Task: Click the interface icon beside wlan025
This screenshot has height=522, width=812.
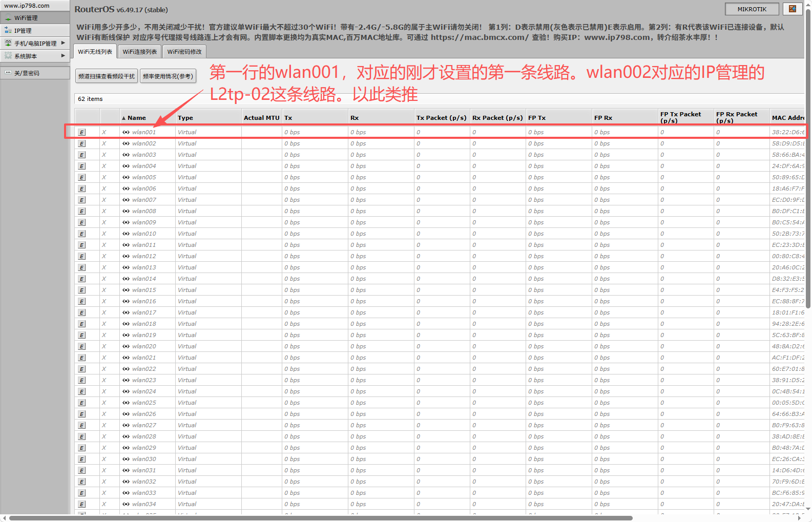Action: coord(126,403)
